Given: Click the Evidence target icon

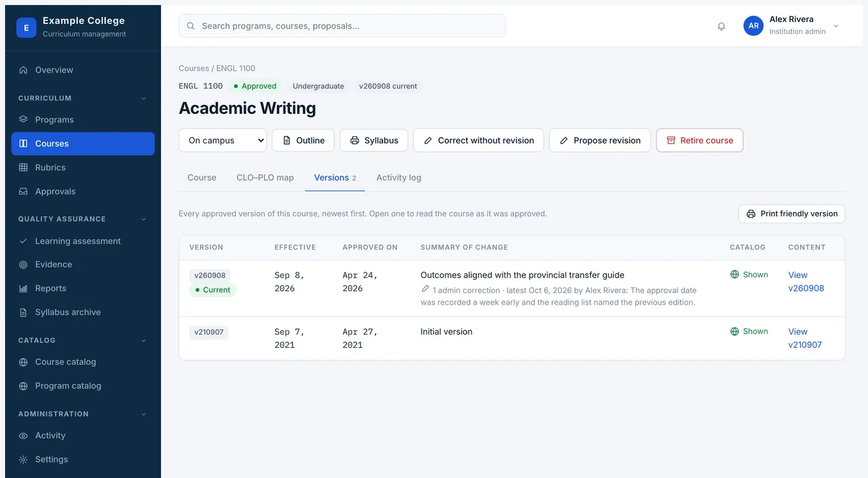Looking at the screenshot, I should tap(23, 265).
